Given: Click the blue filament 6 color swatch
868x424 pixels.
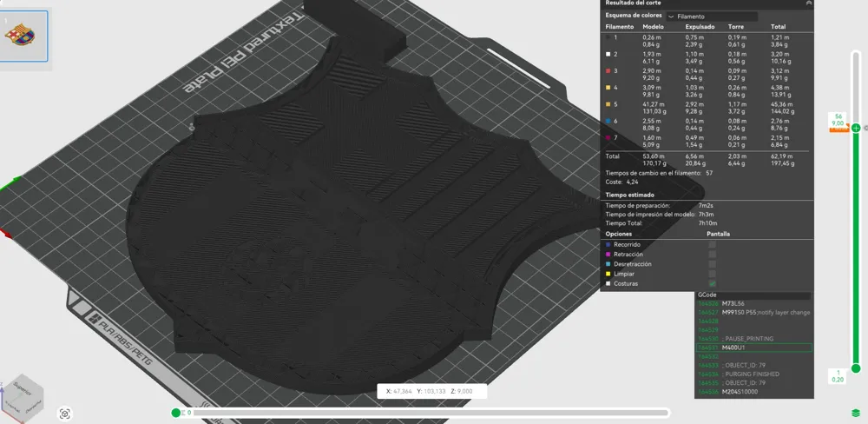Looking at the screenshot, I should point(608,121).
